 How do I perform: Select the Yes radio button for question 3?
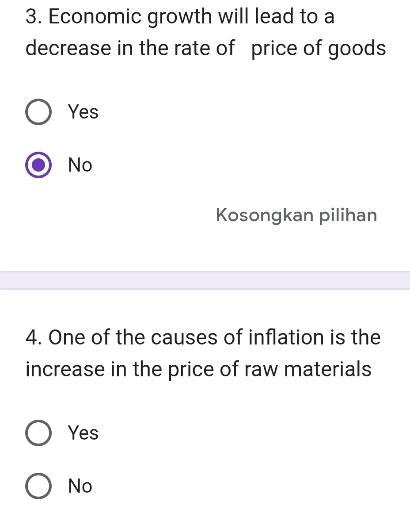pyautogui.click(x=38, y=112)
